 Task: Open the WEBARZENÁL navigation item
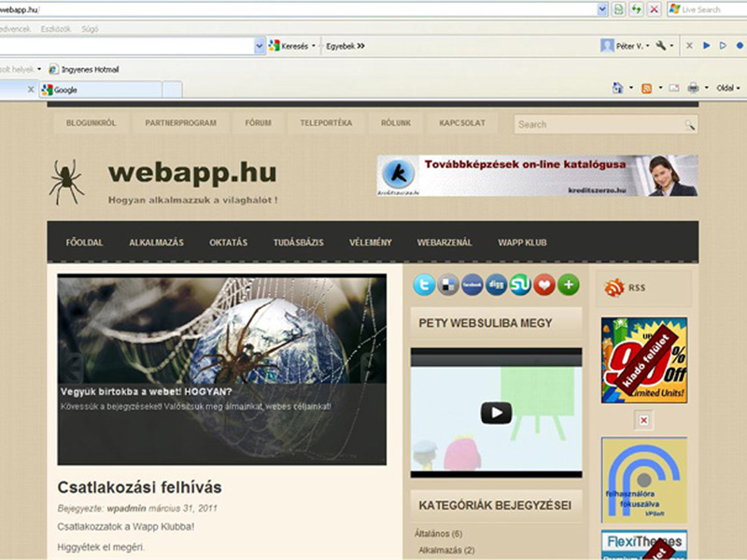point(444,243)
